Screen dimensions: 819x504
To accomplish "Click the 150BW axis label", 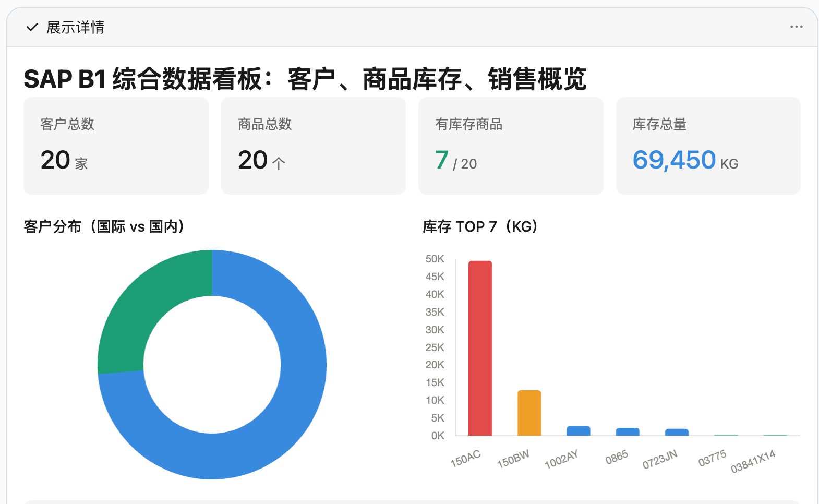I will pos(513,459).
